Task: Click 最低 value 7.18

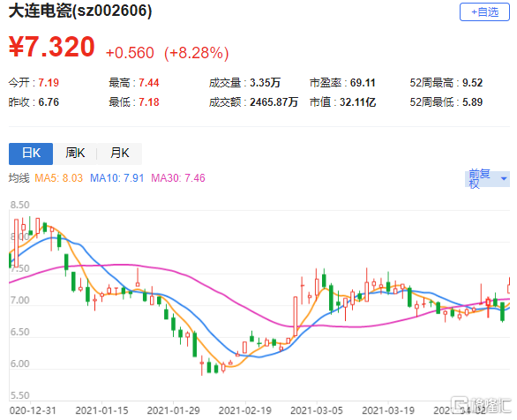Action: click(x=149, y=102)
